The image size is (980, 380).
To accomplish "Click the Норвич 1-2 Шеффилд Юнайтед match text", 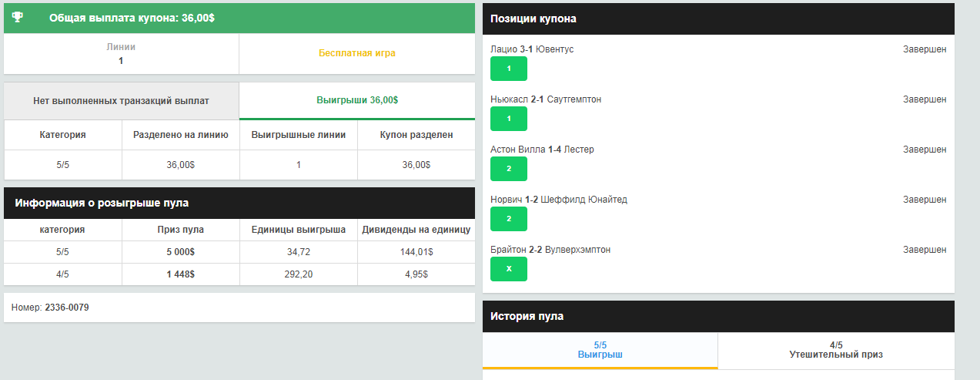I will pyautogui.click(x=559, y=200).
